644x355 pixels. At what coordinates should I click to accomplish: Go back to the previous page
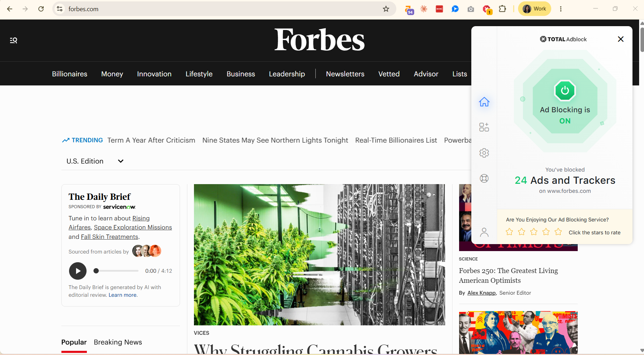(x=10, y=9)
